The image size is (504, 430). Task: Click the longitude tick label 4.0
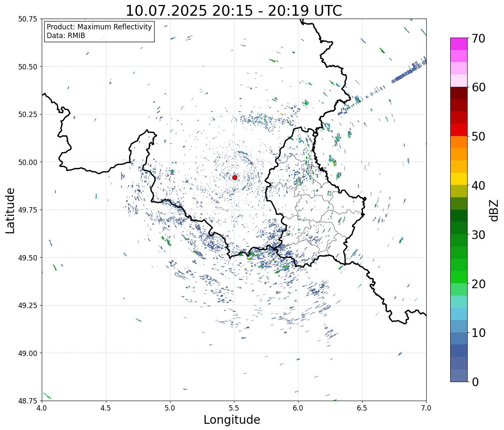(x=42, y=408)
